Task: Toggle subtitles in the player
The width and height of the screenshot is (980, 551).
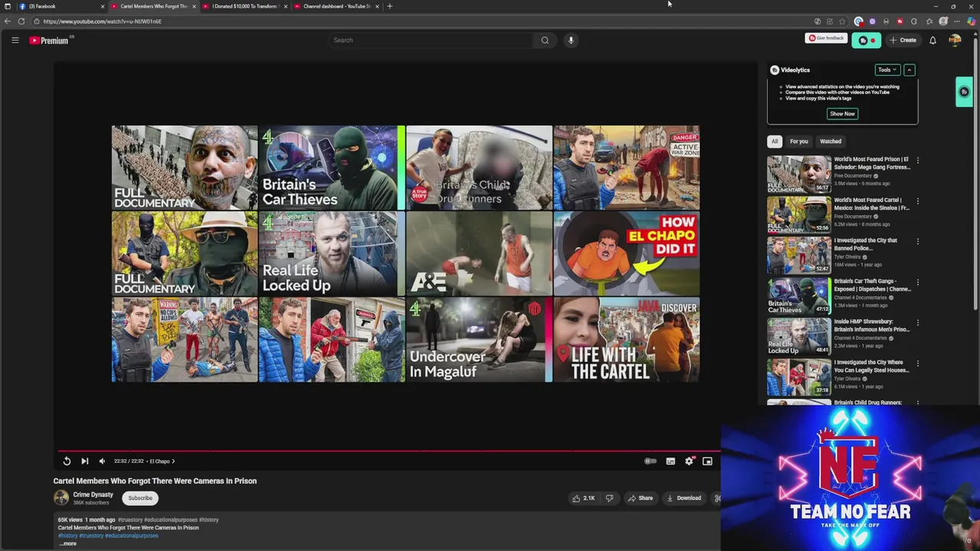Action: (x=670, y=461)
